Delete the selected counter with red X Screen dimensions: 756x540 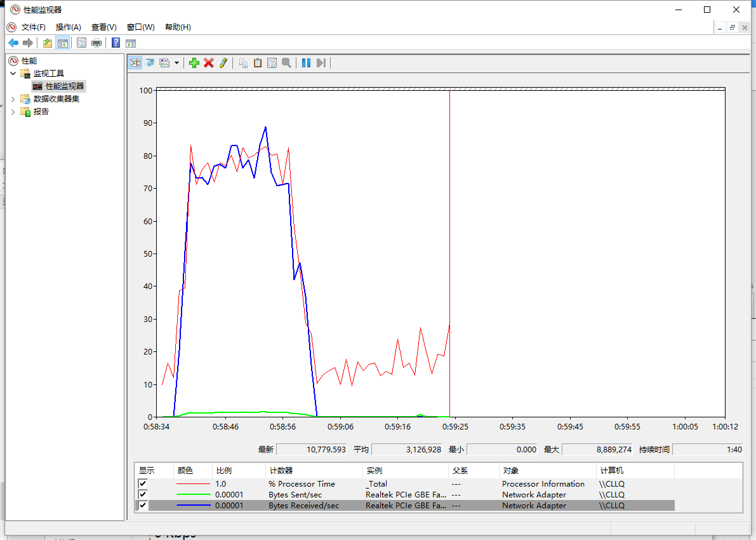208,63
